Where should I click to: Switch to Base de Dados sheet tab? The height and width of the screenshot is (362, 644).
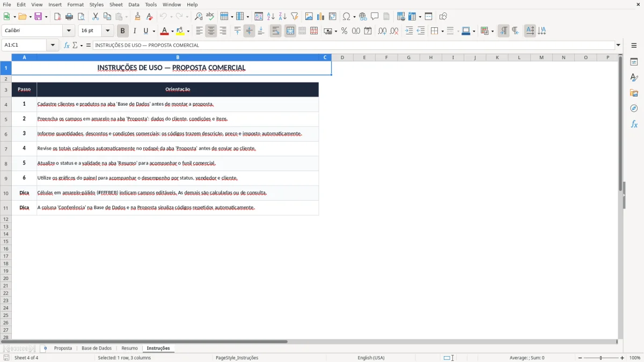pos(97,348)
